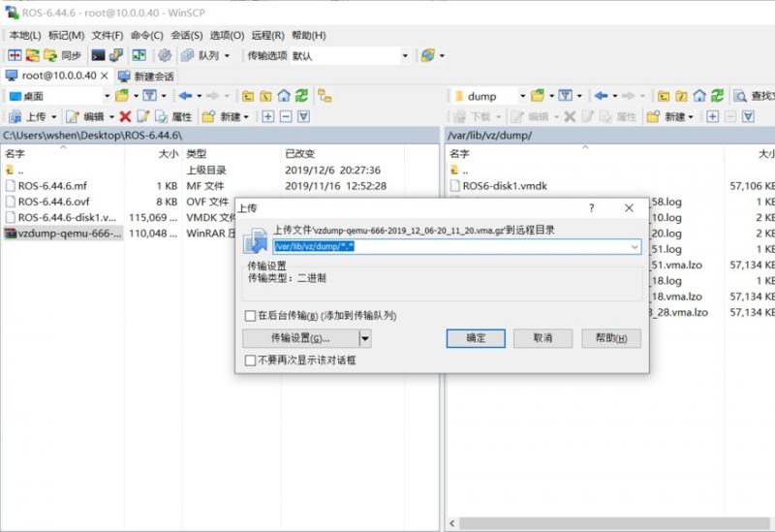
Task: Open the 标记(M) menu
Action: click(66, 35)
